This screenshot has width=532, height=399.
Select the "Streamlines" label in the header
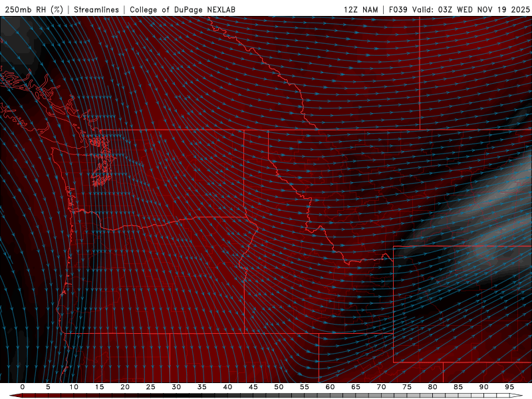click(96, 9)
